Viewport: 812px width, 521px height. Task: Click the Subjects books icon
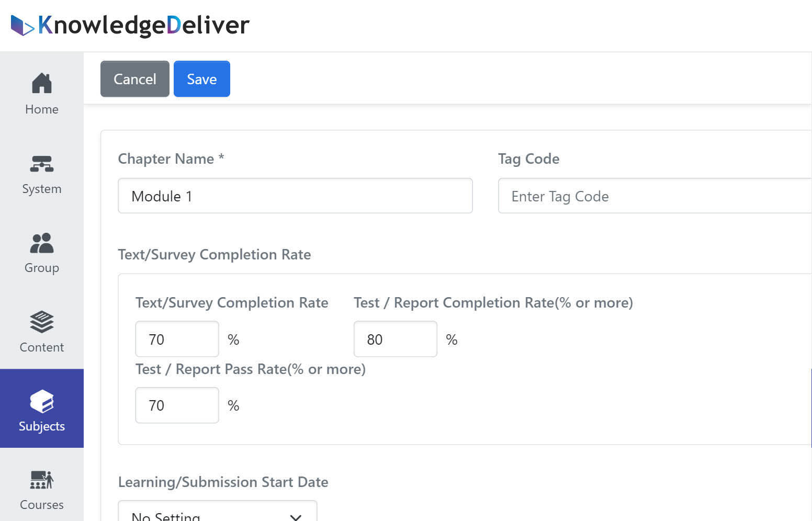(42, 401)
